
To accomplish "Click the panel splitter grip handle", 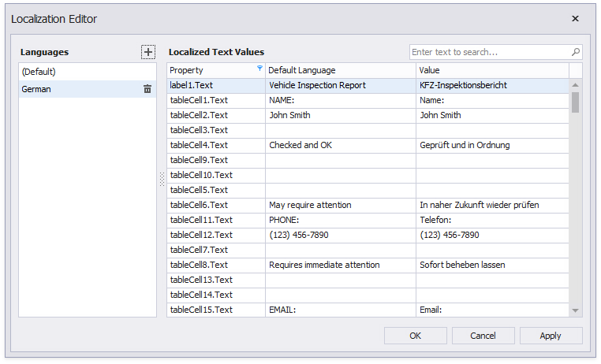I will [162, 180].
